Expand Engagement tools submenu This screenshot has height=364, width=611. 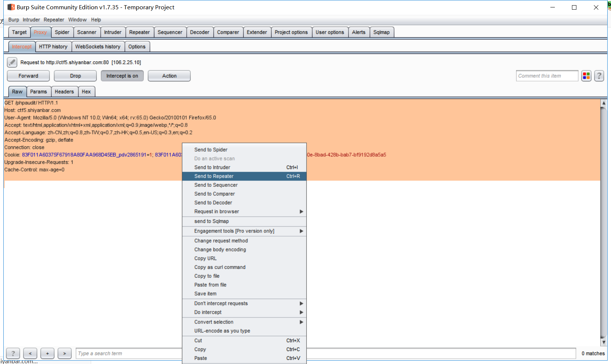coord(244,231)
